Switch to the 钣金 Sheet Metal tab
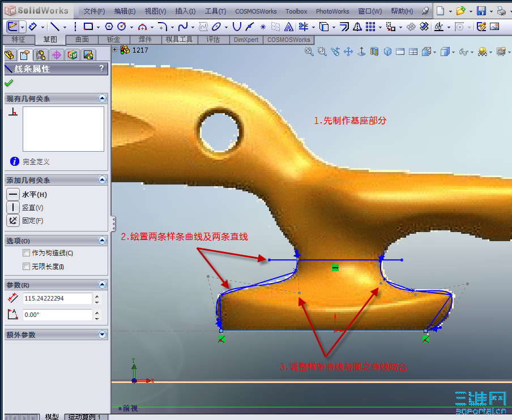 coord(114,40)
